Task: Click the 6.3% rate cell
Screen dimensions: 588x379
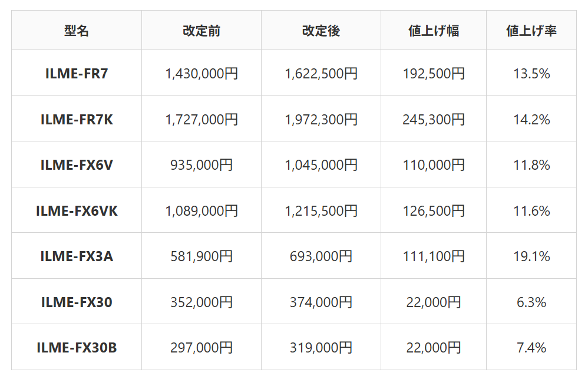Action: (531, 302)
